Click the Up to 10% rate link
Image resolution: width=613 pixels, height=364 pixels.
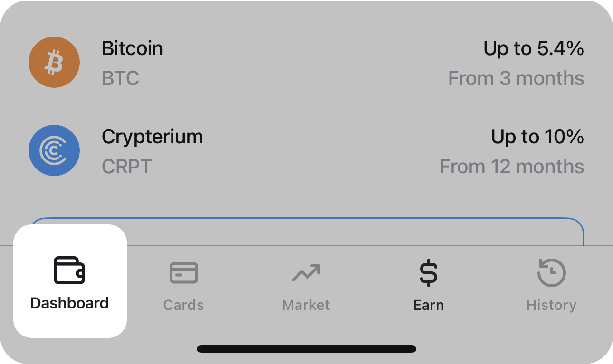(536, 137)
